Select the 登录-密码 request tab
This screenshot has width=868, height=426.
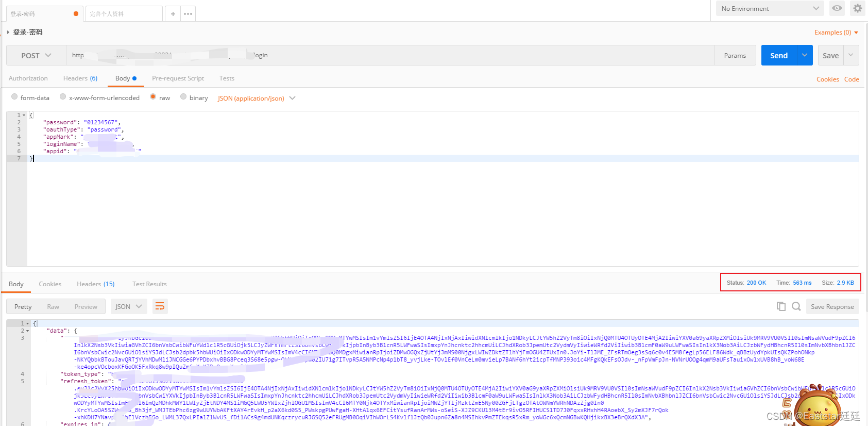(x=45, y=14)
